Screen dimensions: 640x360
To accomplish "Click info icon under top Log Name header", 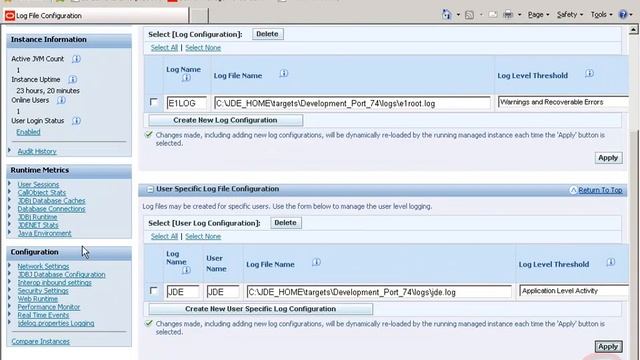I will pos(186,77).
